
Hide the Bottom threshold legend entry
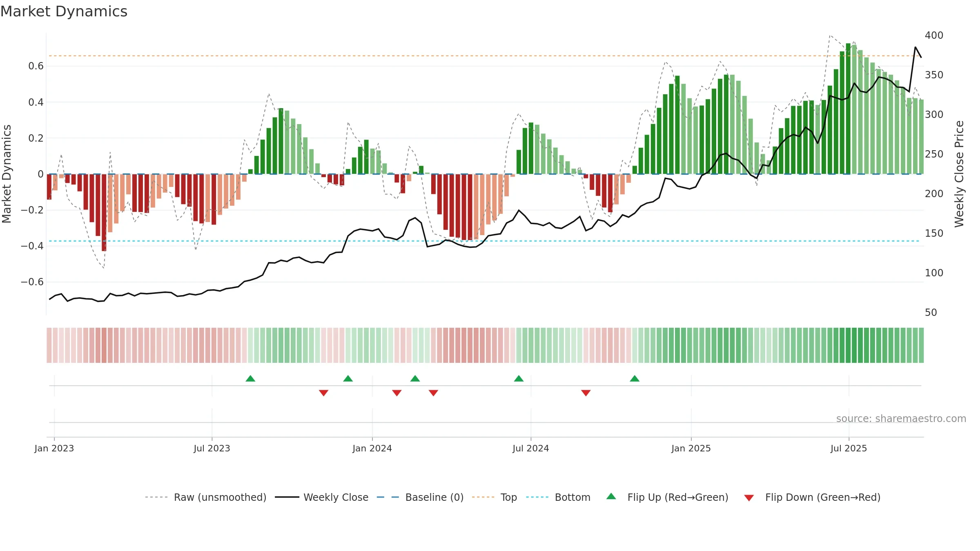pos(558,497)
